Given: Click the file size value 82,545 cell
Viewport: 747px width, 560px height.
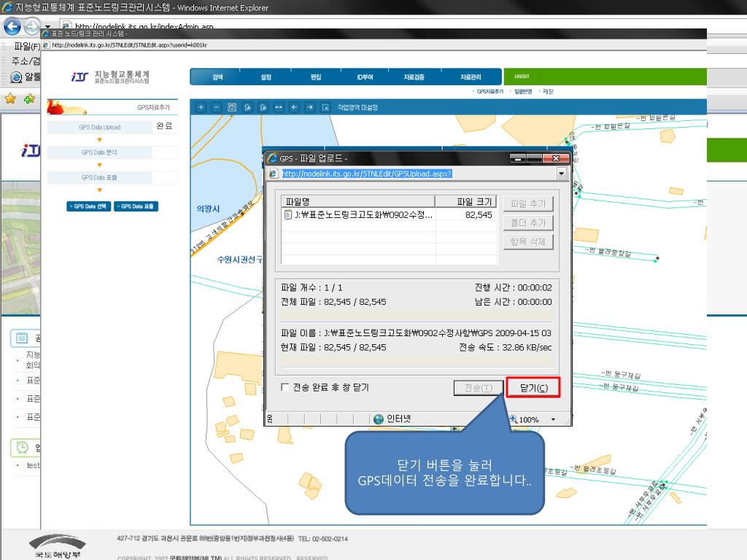Looking at the screenshot, I should pos(479,215).
